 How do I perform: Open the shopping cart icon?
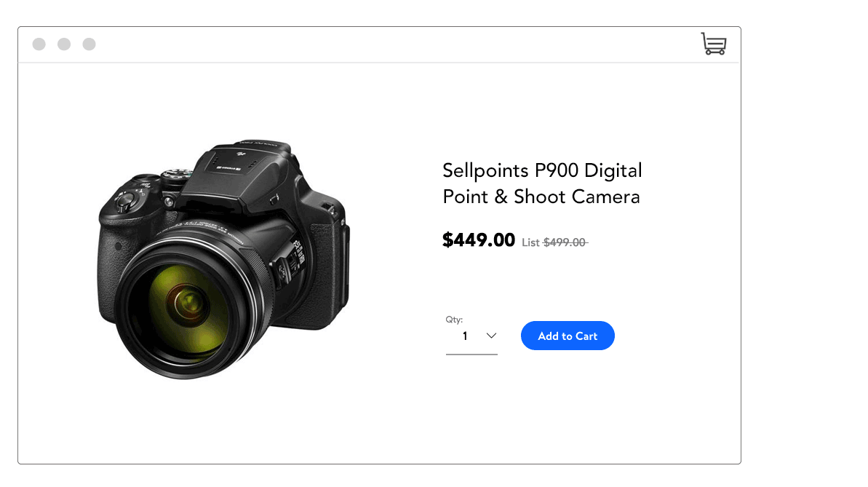tap(713, 44)
